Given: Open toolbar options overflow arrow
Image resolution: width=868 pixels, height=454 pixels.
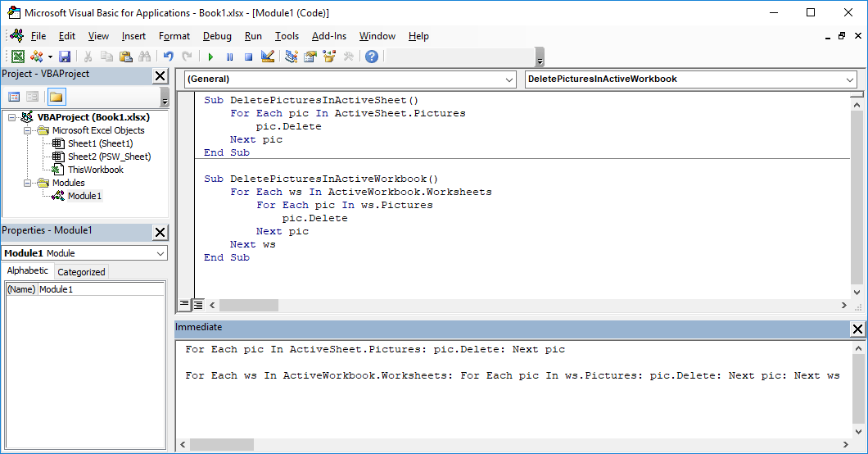Looking at the screenshot, I should (x=540, y=57).
